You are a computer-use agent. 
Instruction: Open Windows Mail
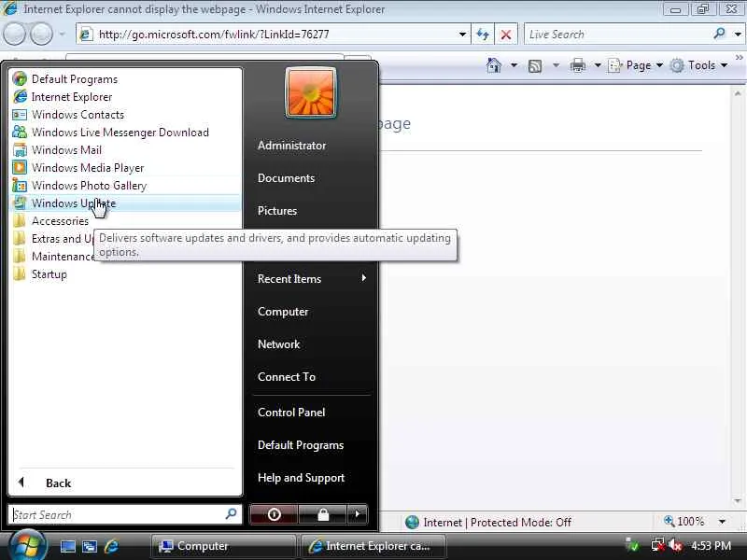tap(125, 150)
